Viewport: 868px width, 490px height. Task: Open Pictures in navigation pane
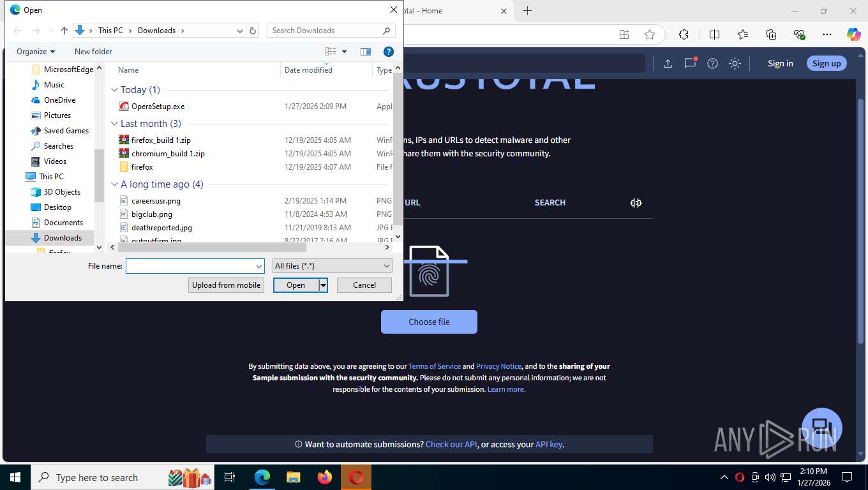click(57, 115)
